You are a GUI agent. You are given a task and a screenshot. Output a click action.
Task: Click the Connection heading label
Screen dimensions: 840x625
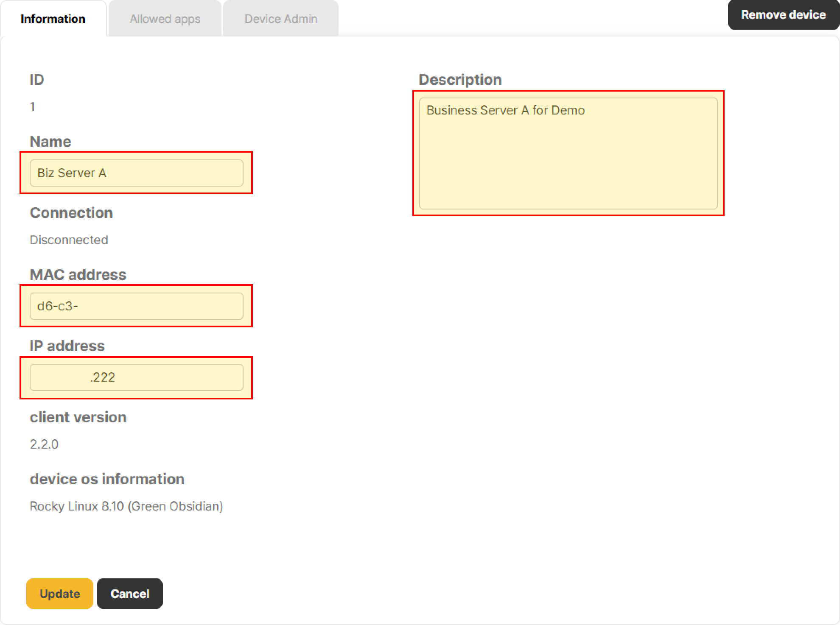coord(71,213)
